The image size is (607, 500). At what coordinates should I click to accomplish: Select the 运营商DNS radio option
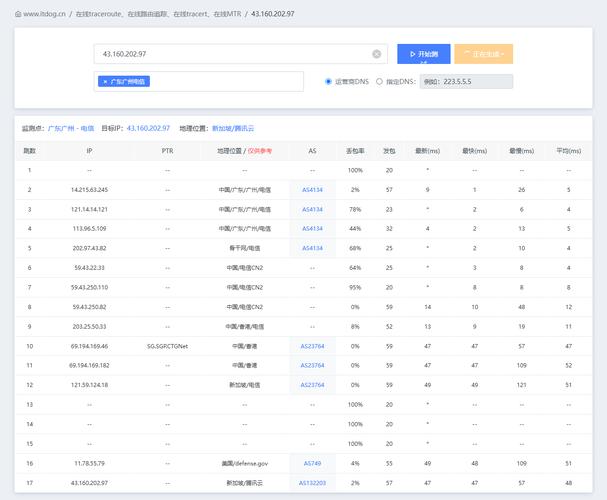pyautogui.click(x=328, y=82)
